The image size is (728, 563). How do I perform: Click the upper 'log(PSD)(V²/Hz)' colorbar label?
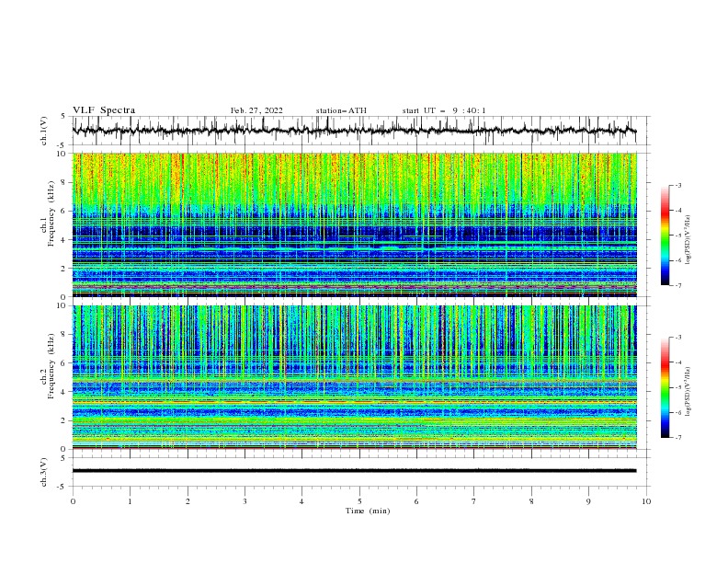688,240
